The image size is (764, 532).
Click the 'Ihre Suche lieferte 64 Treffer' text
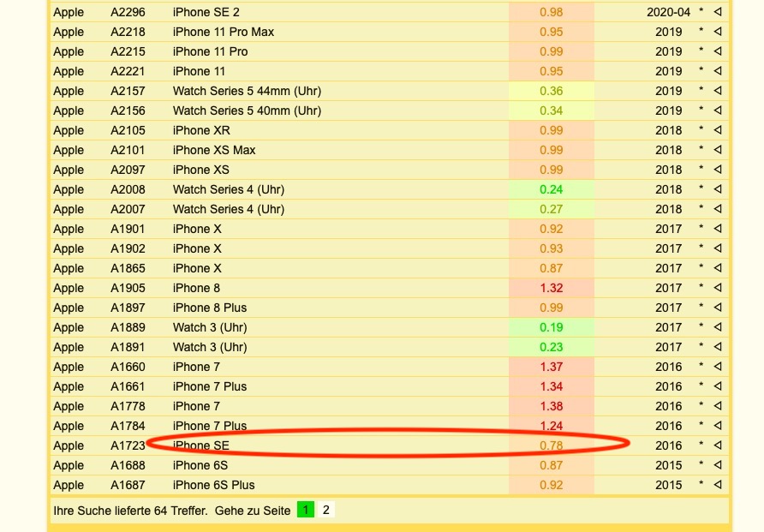click(x=130, y=511)
